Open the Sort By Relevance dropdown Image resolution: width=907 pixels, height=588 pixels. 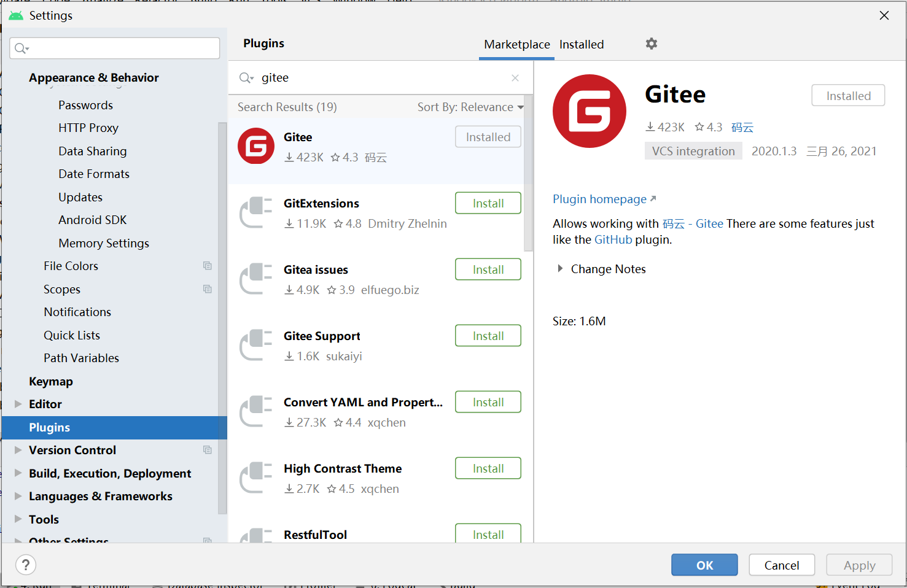(x=470, y=107)
